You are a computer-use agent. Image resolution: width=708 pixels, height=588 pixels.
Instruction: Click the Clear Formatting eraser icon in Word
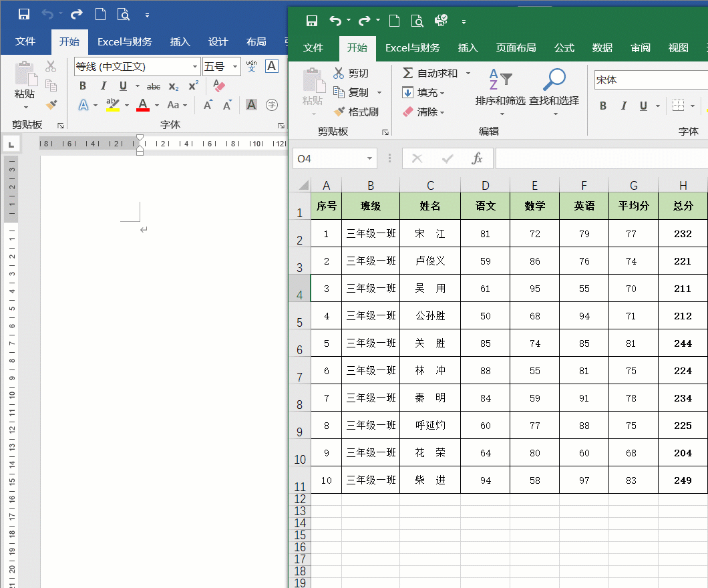point(219,86)
